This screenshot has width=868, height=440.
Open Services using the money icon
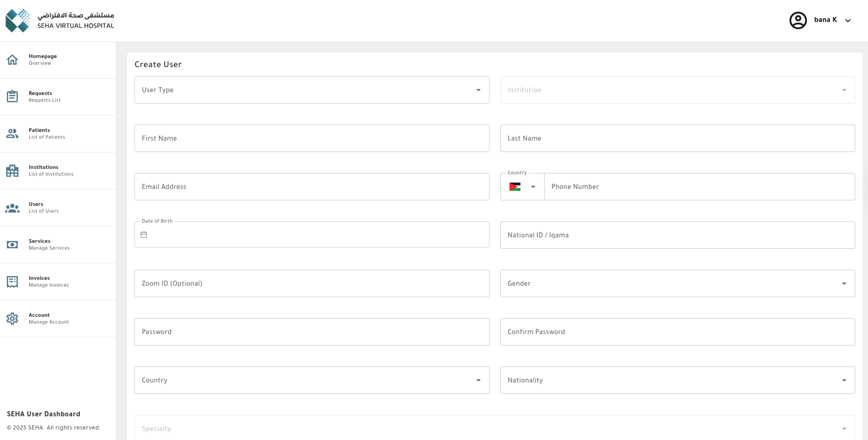tap(12, 245)
